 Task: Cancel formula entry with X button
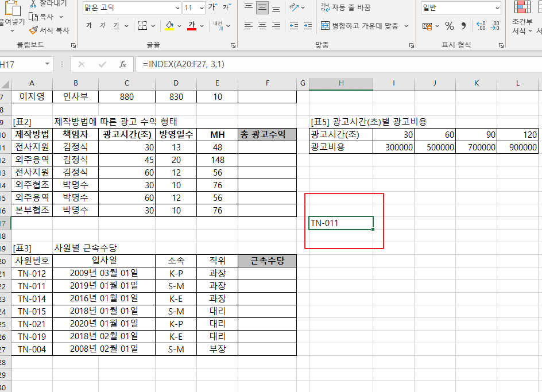click(82, 64)
